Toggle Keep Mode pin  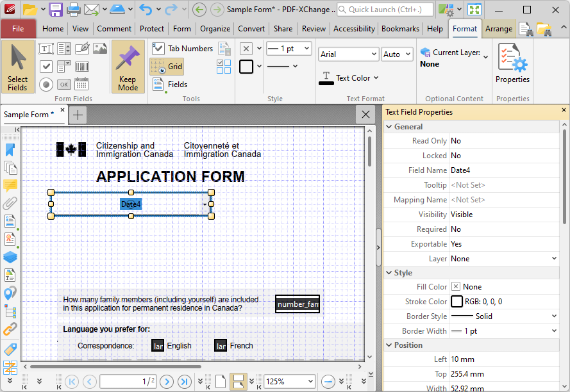click(128, 67)
